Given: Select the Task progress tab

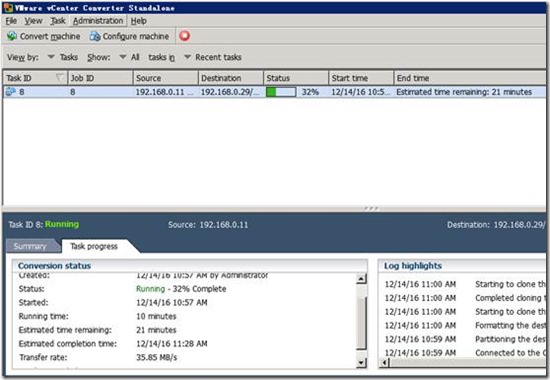Looking at the screenshot, I should point(94,246).
